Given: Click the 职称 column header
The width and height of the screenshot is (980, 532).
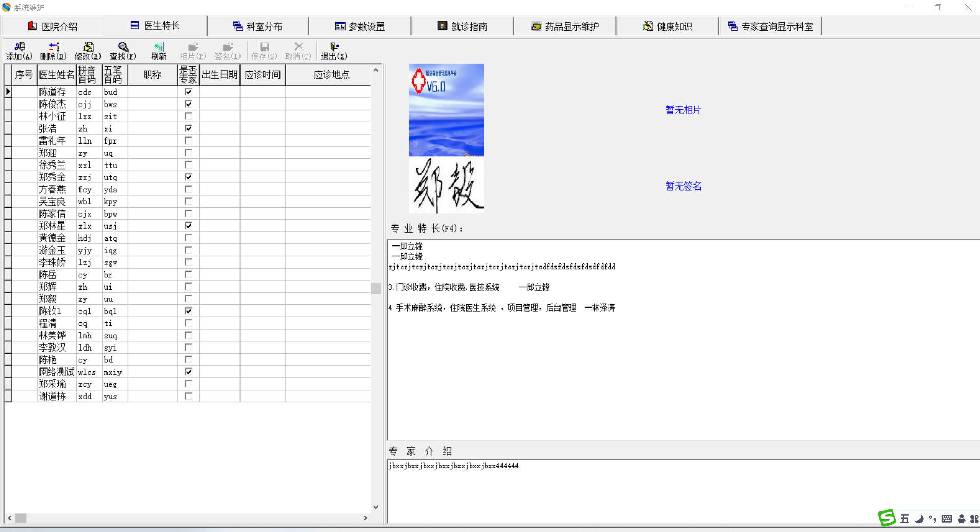Looking at the screenshot, I should pos(152,75).
